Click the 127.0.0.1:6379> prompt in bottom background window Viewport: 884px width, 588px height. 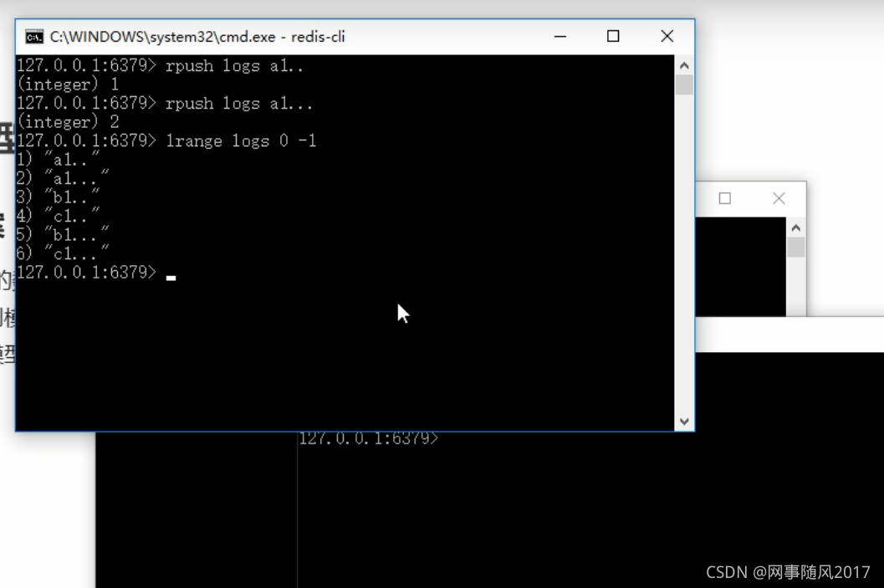pyautogui.click(x=368, y=438)
